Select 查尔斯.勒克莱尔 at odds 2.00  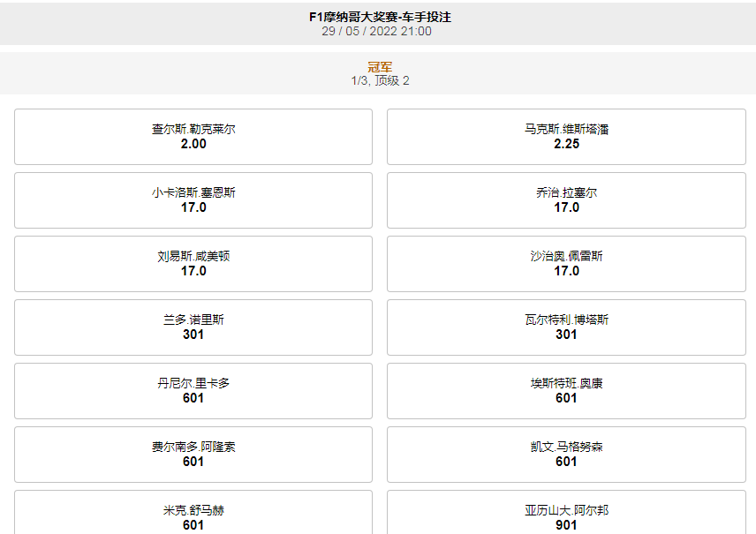point(192,137)
